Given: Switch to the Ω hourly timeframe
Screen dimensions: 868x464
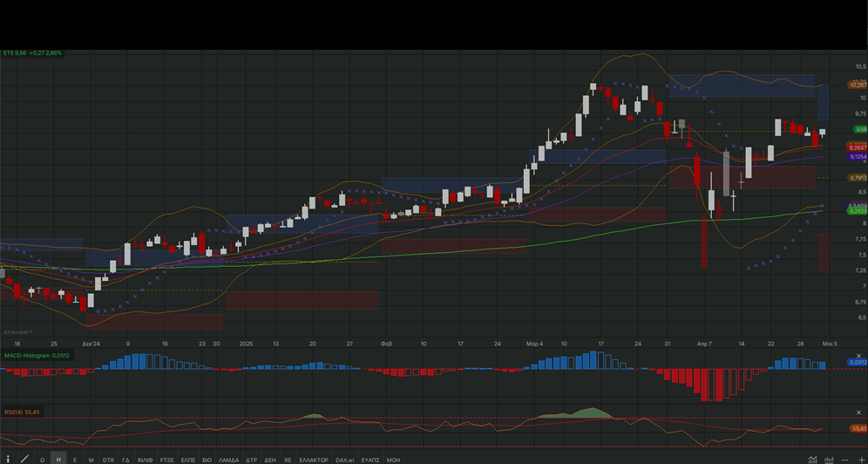Looking at the screenshot, I should tap(42, 460).
